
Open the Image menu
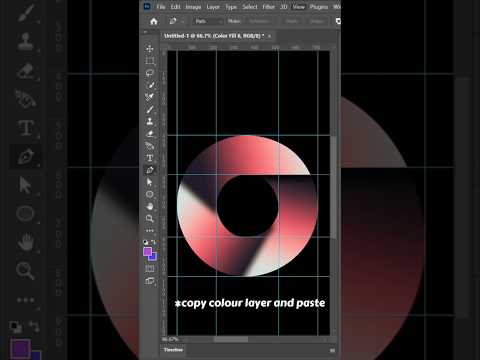193,7
